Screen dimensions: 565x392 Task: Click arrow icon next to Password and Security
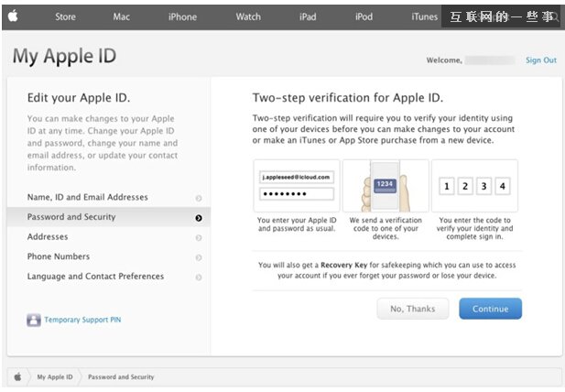coord(199,218)
